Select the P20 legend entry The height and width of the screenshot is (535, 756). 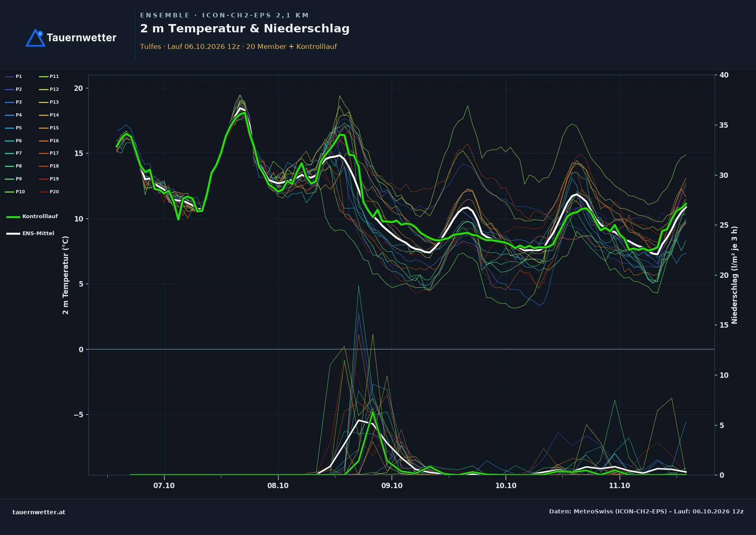coord(49,192)
